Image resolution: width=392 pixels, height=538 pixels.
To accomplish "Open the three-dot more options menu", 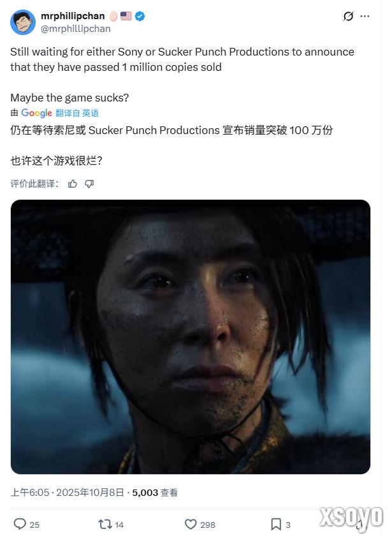I will (365, 16).
